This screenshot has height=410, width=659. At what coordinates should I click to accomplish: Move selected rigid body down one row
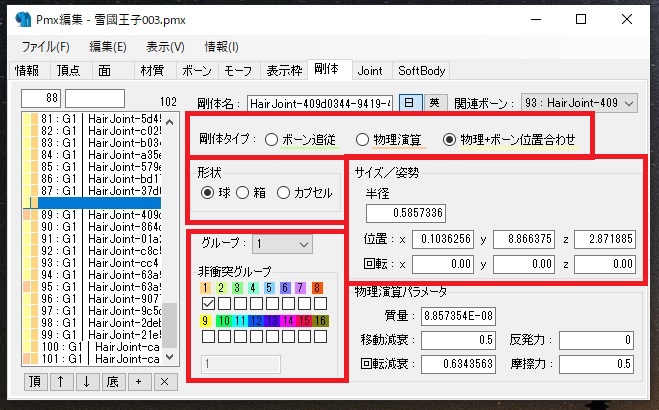(87, 381)
